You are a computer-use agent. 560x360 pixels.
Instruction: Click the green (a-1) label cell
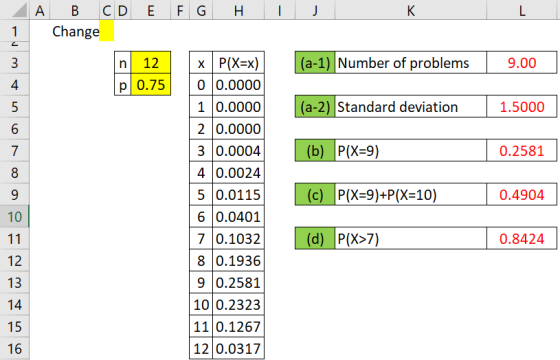315,63
